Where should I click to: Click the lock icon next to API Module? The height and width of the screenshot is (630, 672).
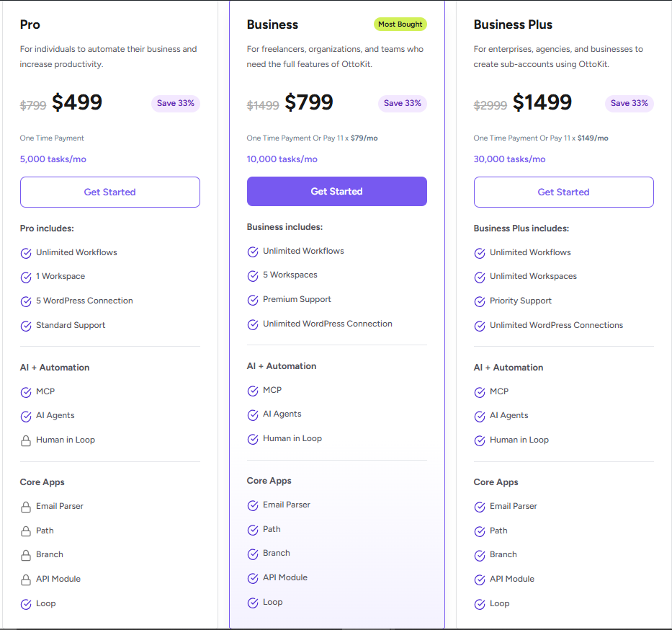[x=25, y=579]
